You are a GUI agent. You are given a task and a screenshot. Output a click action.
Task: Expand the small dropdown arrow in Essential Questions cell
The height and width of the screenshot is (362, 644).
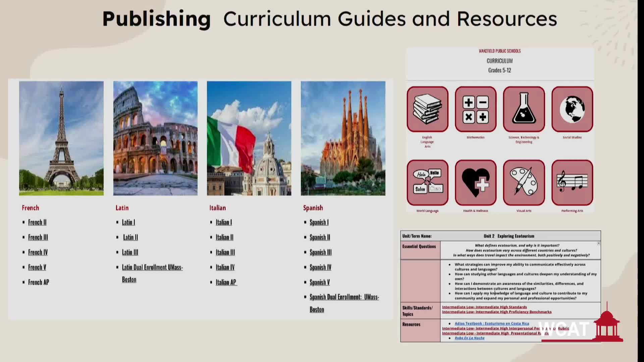(599, 243)
